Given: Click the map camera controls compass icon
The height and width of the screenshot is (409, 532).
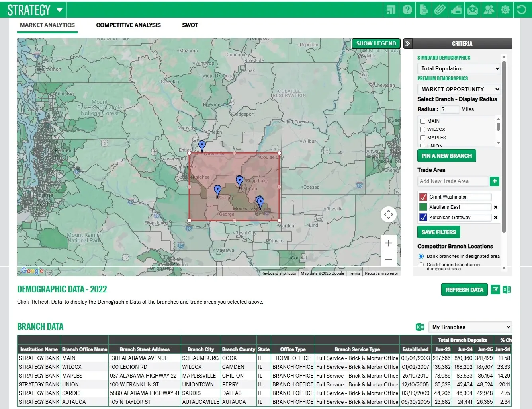Looking at the screenshot, I should [x=389, y=214].
